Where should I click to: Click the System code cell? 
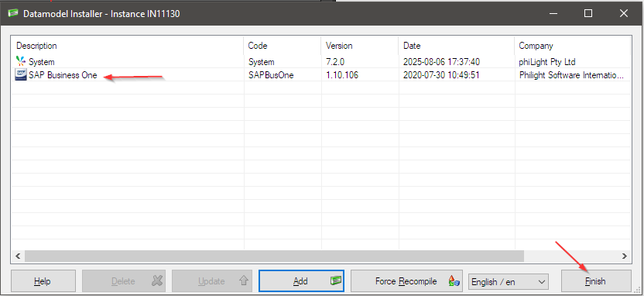click(x=261, y=62)
